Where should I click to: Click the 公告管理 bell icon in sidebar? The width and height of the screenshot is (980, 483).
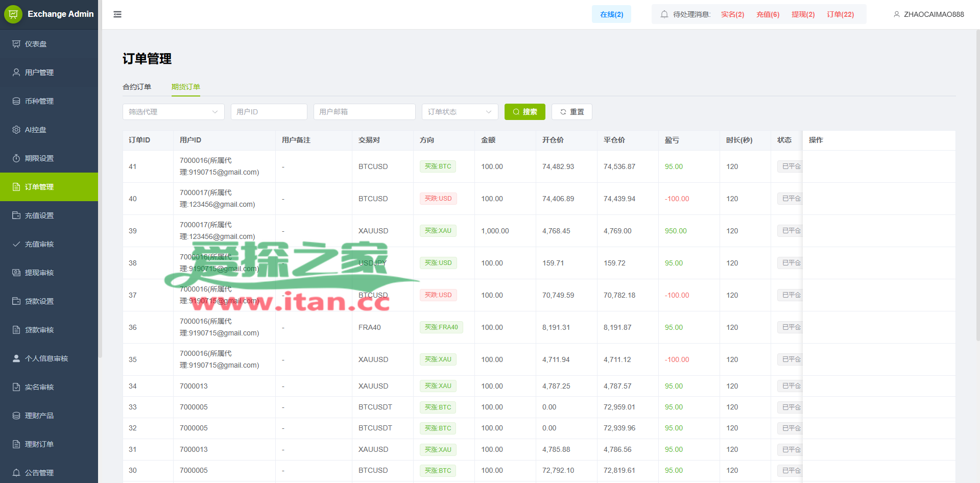(x=16, y=473)
